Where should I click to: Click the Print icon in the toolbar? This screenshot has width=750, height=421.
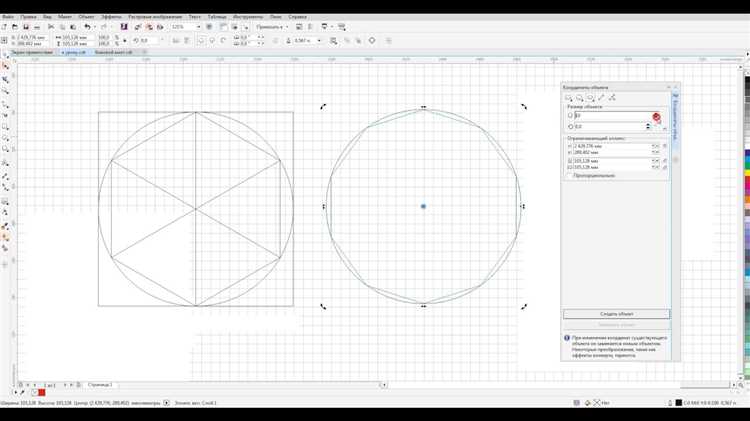[37, 27]
